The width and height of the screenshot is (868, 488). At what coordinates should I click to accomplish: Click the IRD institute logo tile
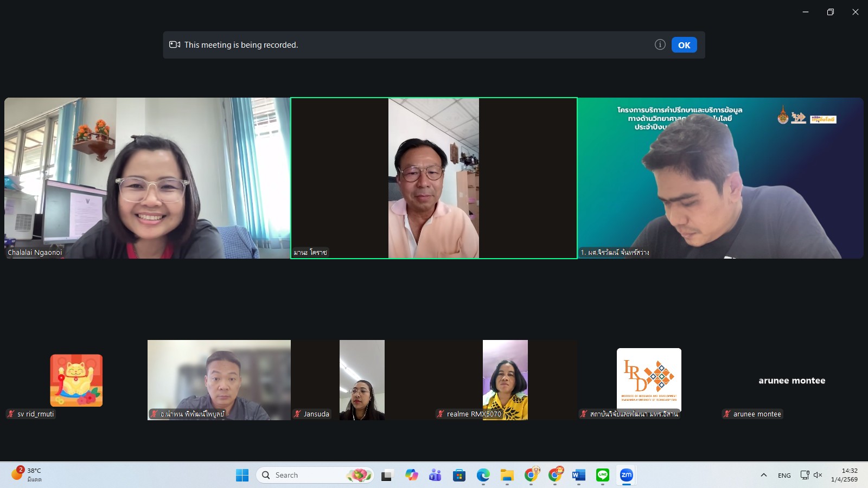[x=649, y=378]
